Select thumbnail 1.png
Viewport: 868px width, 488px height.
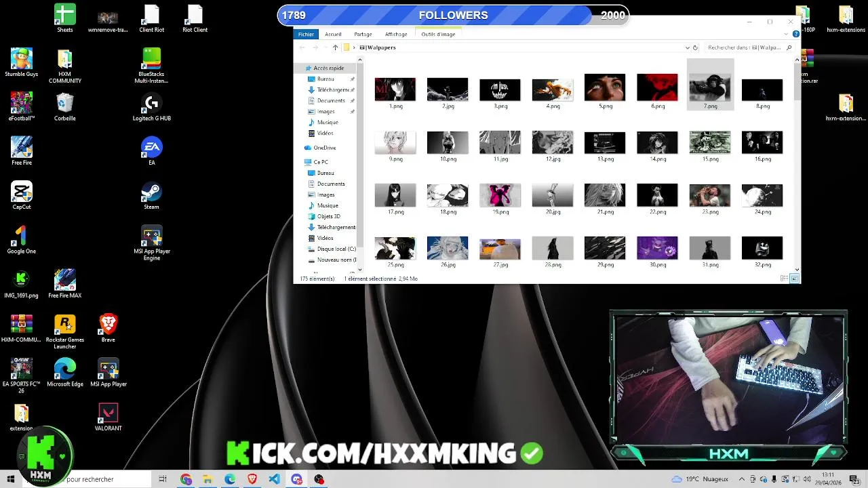tap(395, 93)
